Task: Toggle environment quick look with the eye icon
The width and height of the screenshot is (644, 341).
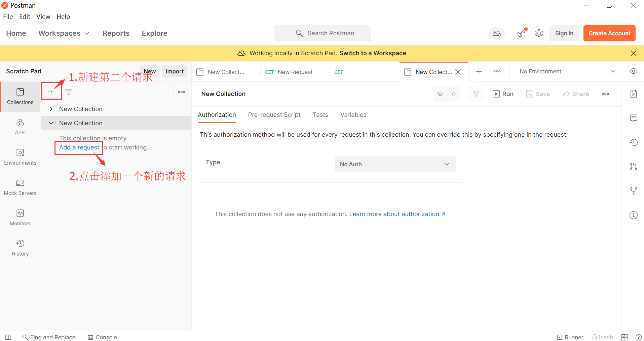Action: (x=633, y=71)
